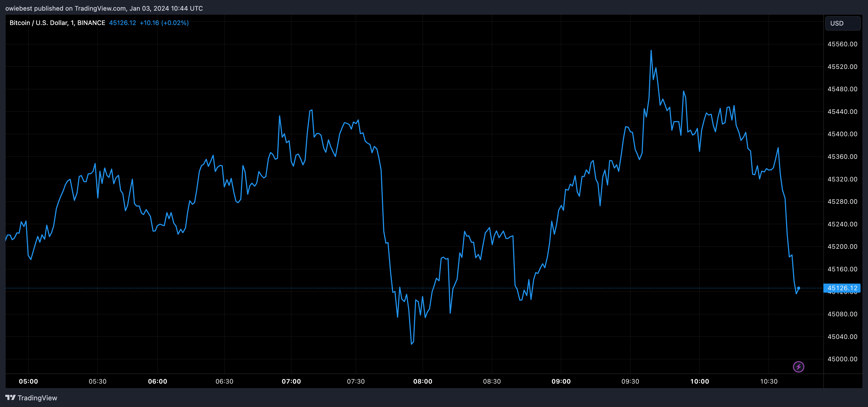Click the 45080.00 price axis label
This screenshot has height=407, width=868.
[842, 314]
